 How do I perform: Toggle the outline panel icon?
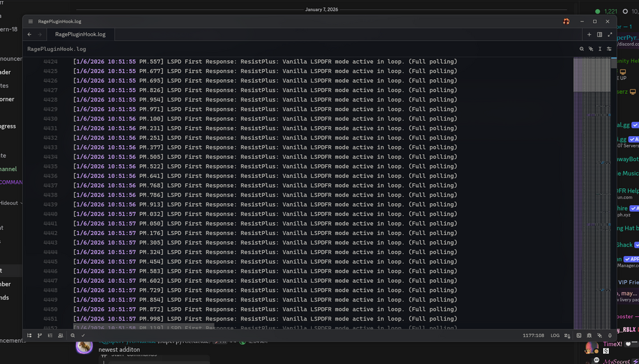(50, 335)
